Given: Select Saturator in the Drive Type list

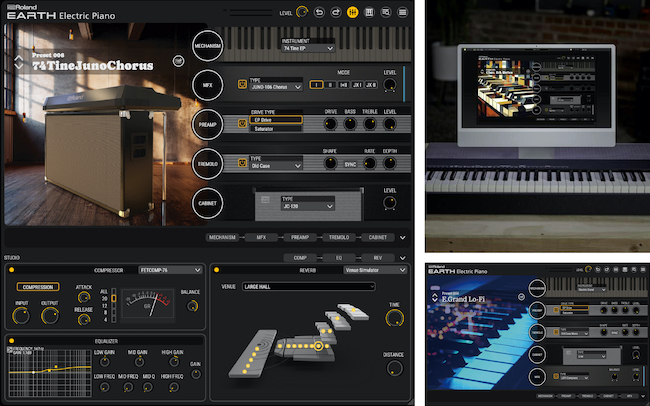Looking at the screenshot, I should click(x=274, y=128).
